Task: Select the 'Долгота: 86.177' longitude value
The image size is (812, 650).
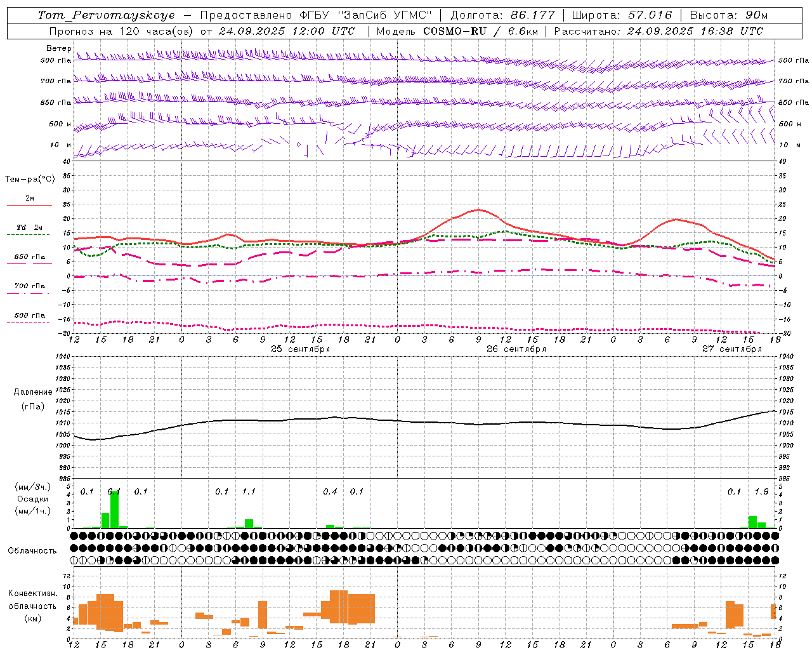Action: 502,15
